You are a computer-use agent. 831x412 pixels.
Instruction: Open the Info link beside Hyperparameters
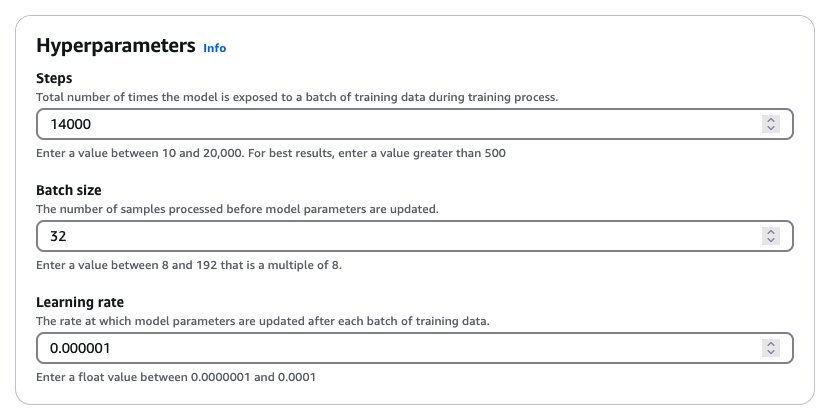click(x=215, y=48)
